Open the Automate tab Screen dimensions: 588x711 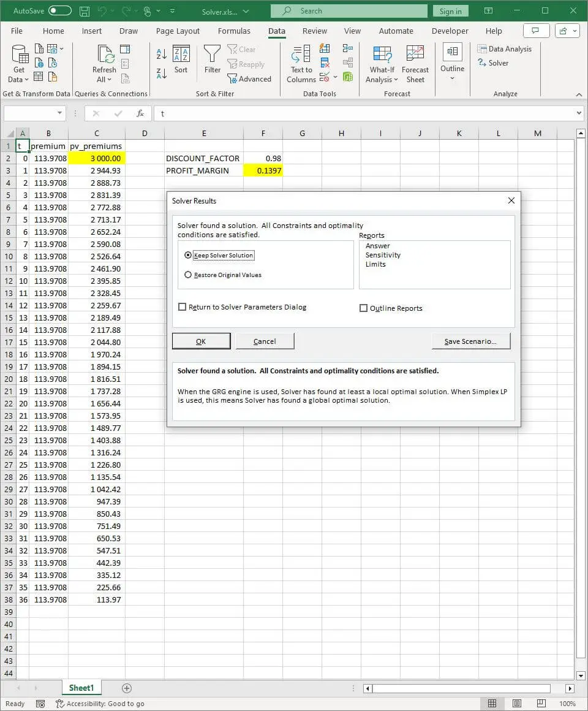tap(396, 31)
